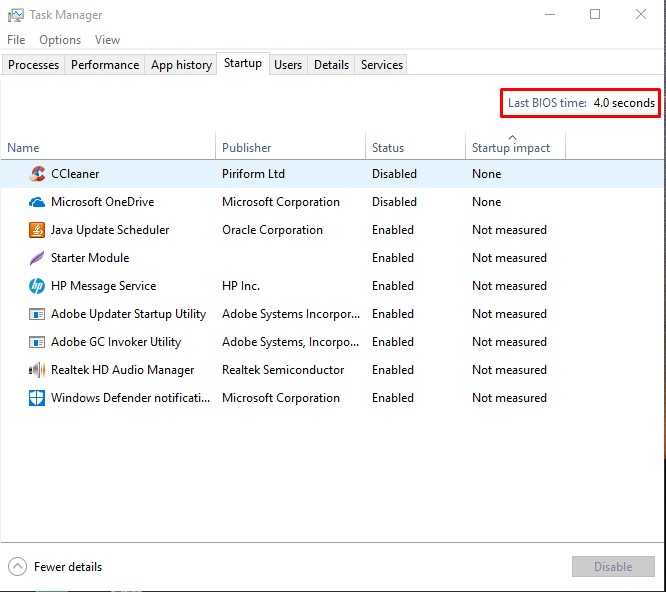This screenshot has height=592, width=666.
Task: Sort by Startup impact column header
Action: [x=516, y=147]
